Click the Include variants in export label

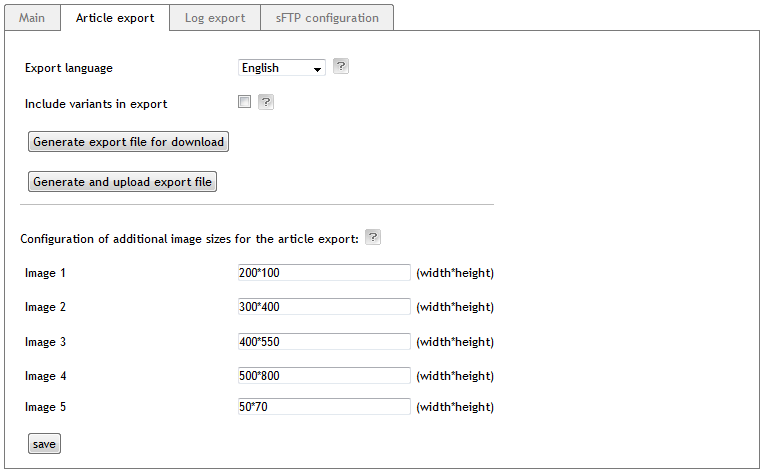pos(96,103)
